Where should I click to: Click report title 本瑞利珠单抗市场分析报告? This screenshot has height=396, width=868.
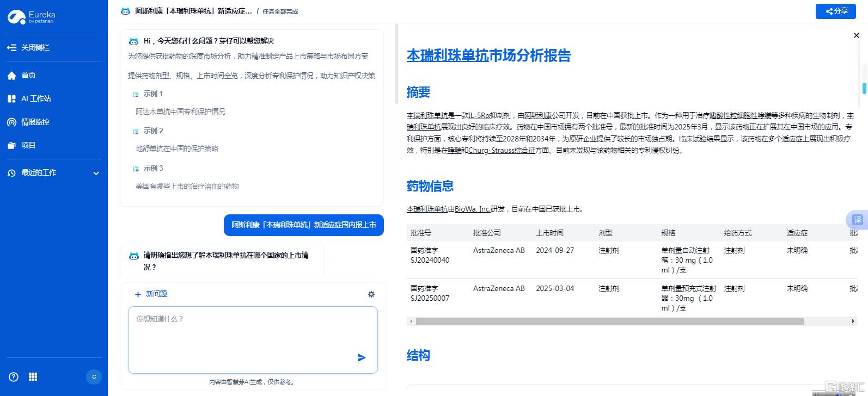coord(488,55)
